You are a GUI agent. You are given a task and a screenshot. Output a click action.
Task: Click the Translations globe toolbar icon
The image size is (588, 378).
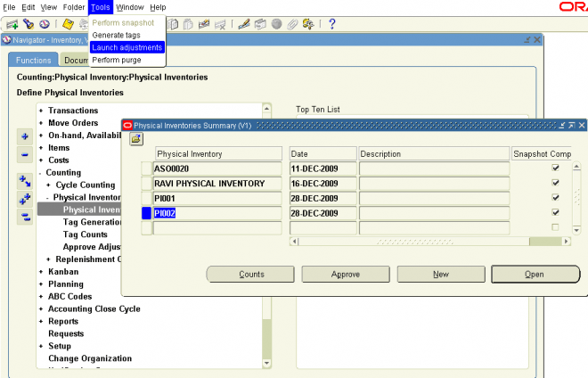[x=276, y=24]
